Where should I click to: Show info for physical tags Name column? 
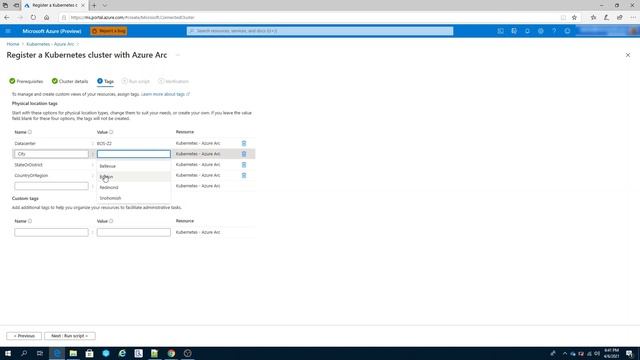(30, 132)
